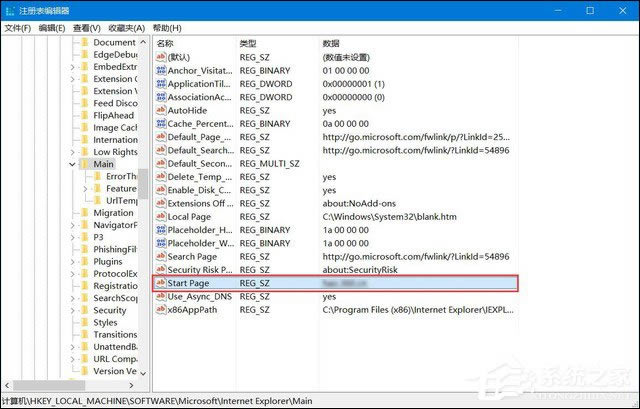Select the Use_Async_DNS value icon
Image resolution: width=640 pixels, height=409 pixels.
coord(161,296)
